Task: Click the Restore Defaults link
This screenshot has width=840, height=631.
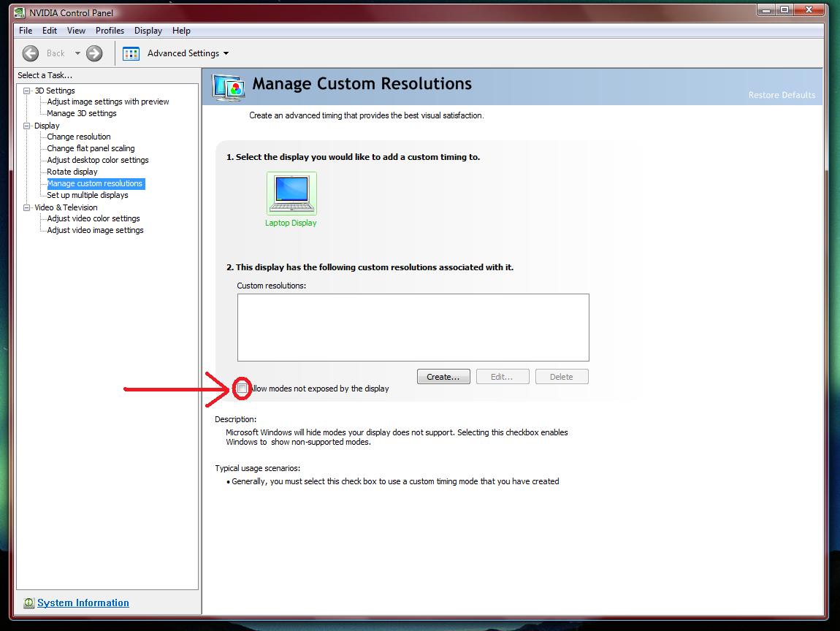Action: coord(782,95)
